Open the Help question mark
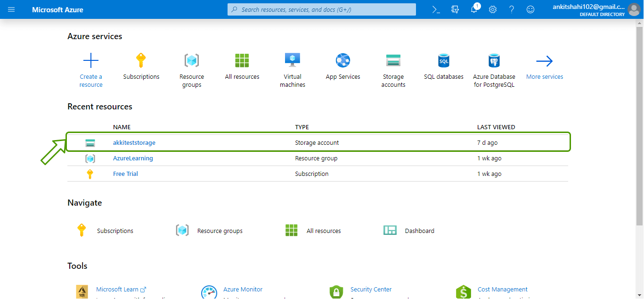644x299 pixels. tap(512, 9)
